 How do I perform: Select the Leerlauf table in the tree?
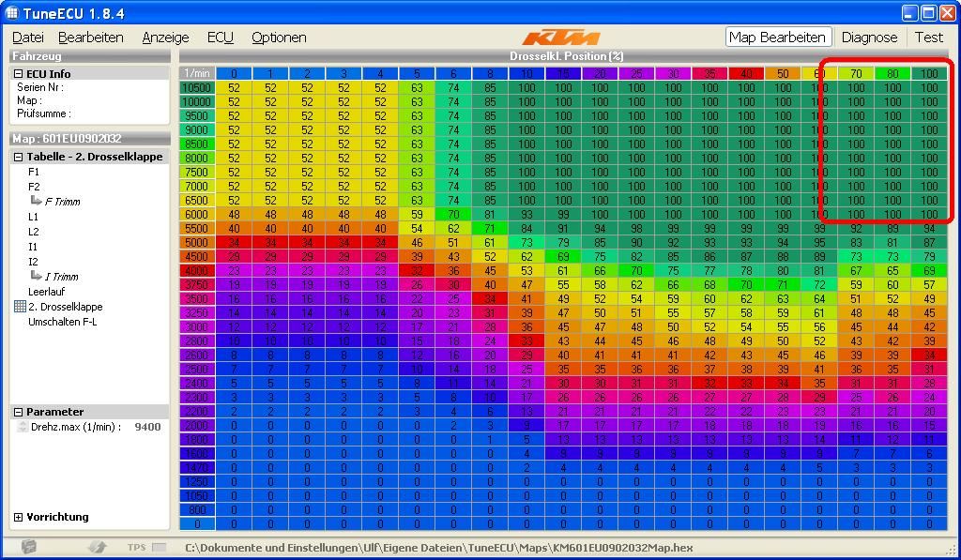pos(47,292)
